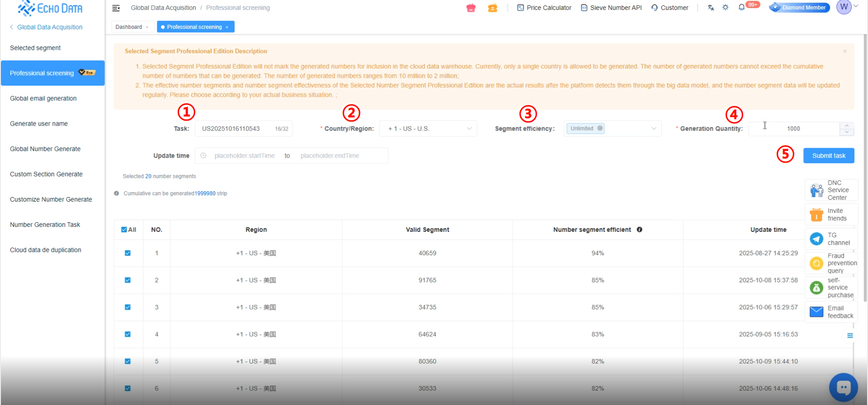The height and width of the screenshot is (405, 868).
Task: Click the Update time start date field
Action: click(x=244, y=156)
